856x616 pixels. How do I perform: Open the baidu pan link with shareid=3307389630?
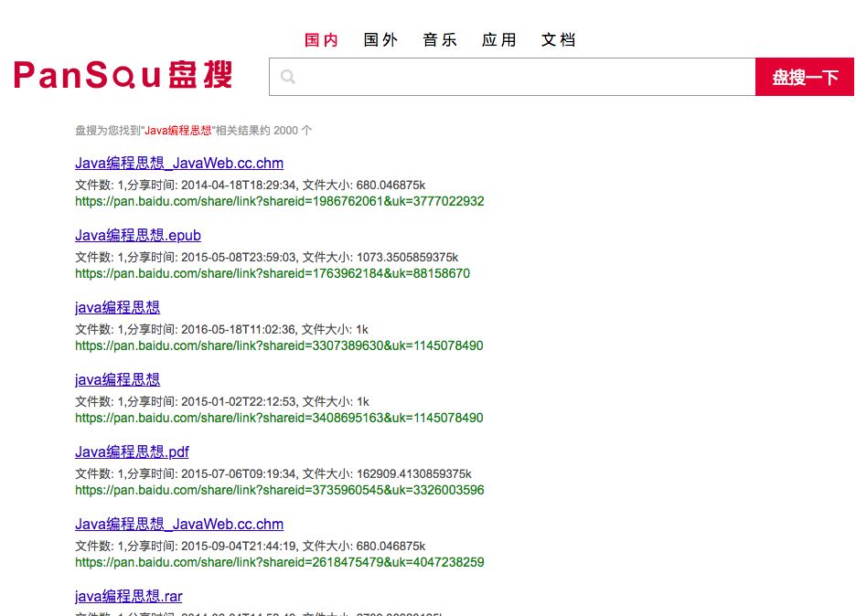click(279, 345)
